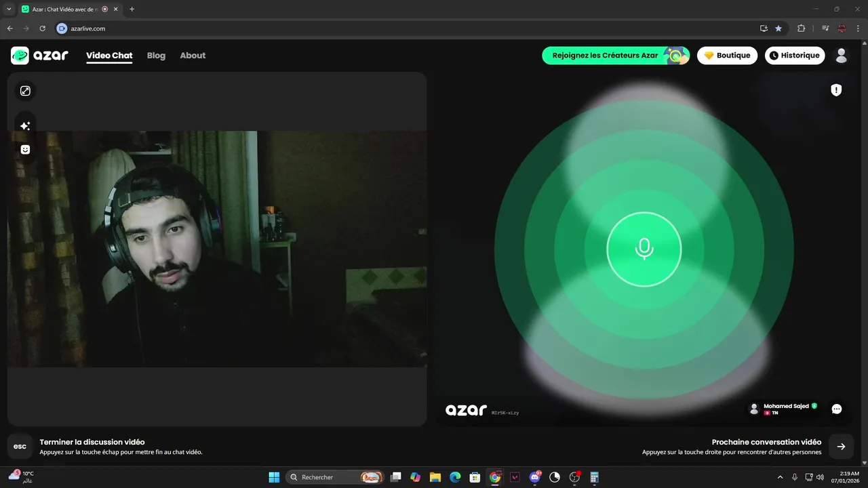Open the tab search dropdown

pos(9,9)
